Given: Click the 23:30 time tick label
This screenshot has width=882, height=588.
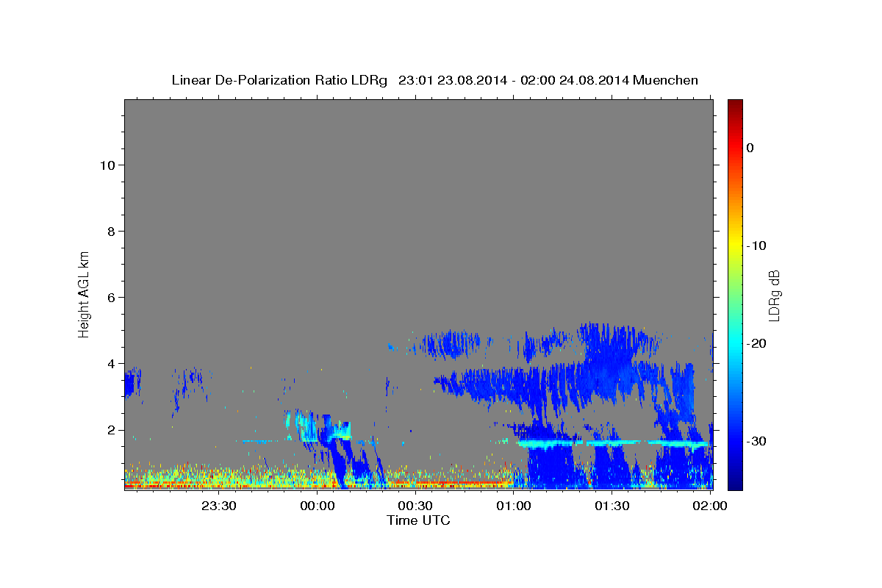Looking at the screenshot, I should pyautogui.click(x=219, y=506).
